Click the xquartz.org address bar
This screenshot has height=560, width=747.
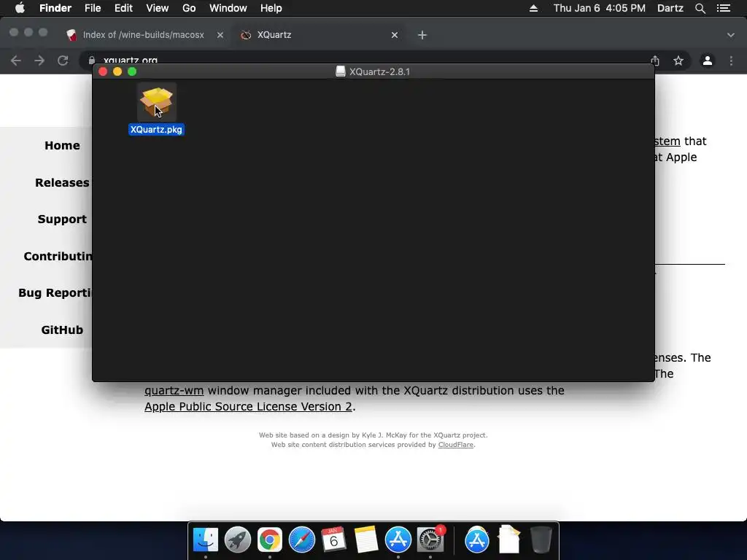367,61
